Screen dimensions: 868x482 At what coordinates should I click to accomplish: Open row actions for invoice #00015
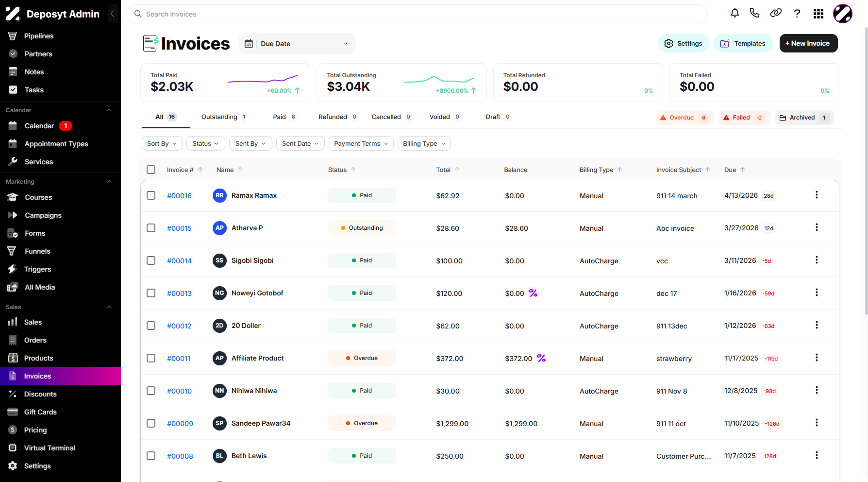point(817,227)
